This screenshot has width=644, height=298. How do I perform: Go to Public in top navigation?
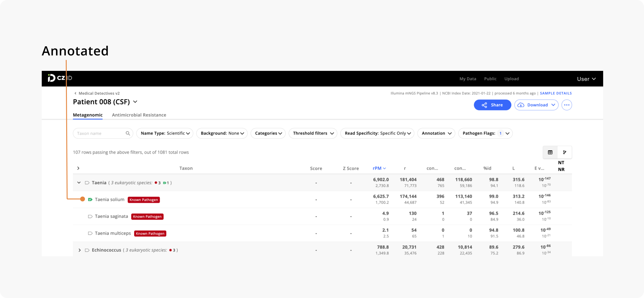(x=490, y=79)
